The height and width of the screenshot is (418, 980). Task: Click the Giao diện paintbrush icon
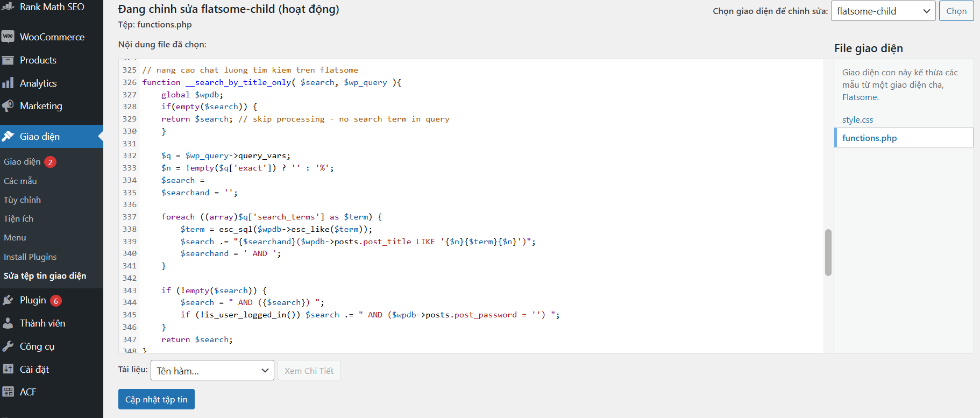8,137
